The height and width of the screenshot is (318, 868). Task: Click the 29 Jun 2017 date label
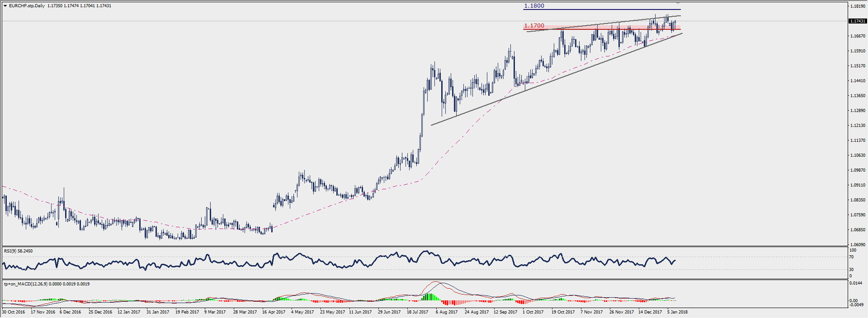click(389, 312)
